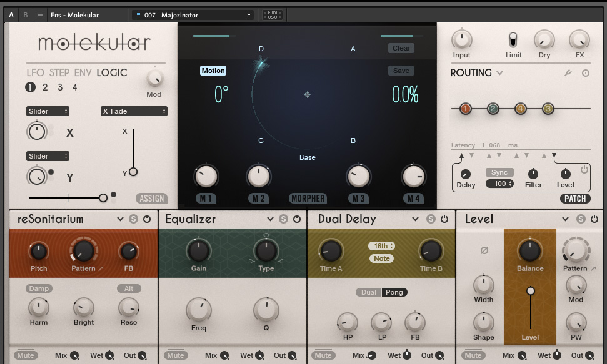Click the circular target icon in Routing header

[x=586, y=73]
